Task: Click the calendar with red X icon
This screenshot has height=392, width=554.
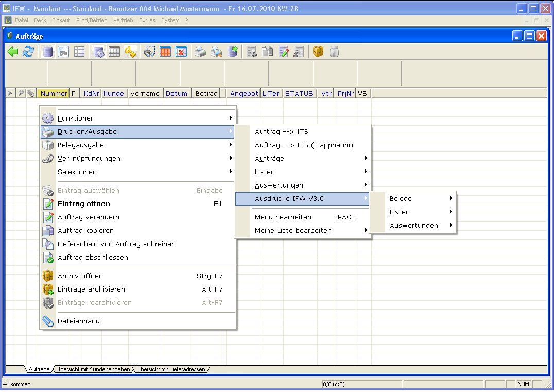Action: tap(181, 52)
